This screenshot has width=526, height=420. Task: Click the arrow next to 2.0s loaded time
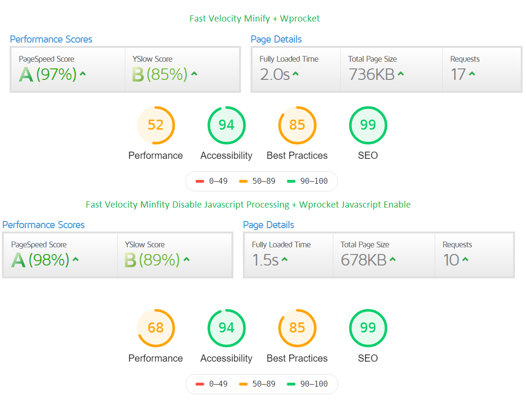tap(296, 74)
